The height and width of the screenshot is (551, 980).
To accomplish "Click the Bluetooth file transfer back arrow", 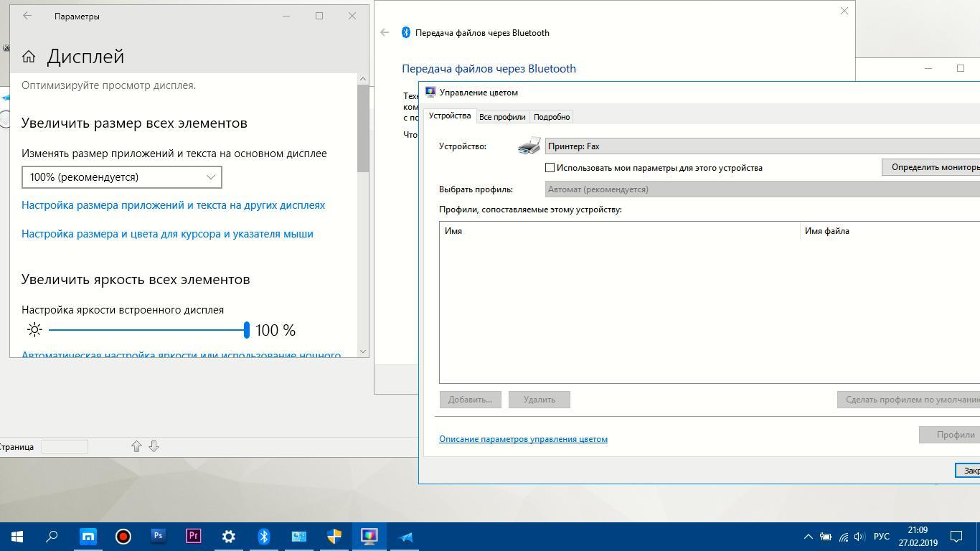I will [x=385, y=32].
